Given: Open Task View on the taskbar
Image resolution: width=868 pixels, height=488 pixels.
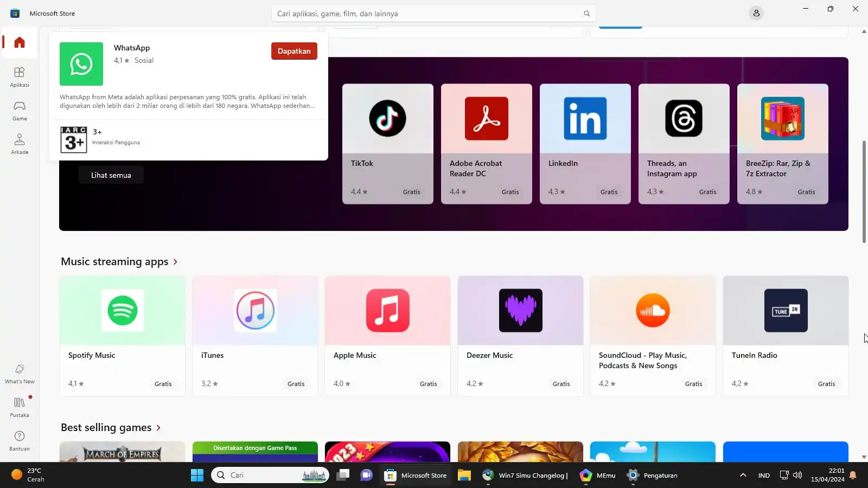Looking at the screenshot, I should point(343,476).
